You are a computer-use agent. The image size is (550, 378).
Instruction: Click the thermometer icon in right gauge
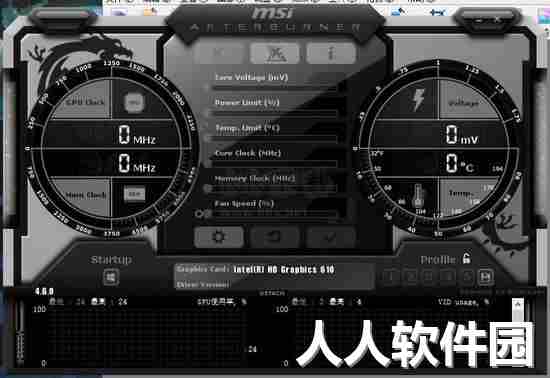click(x=417, y=196)
